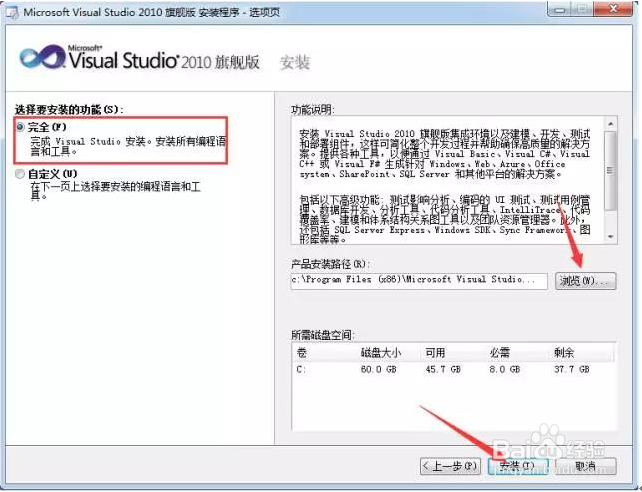The height and width of the screenshot is (492, 642).
Task: Click the 8.0 GB required value
Action: click(505, 370)
